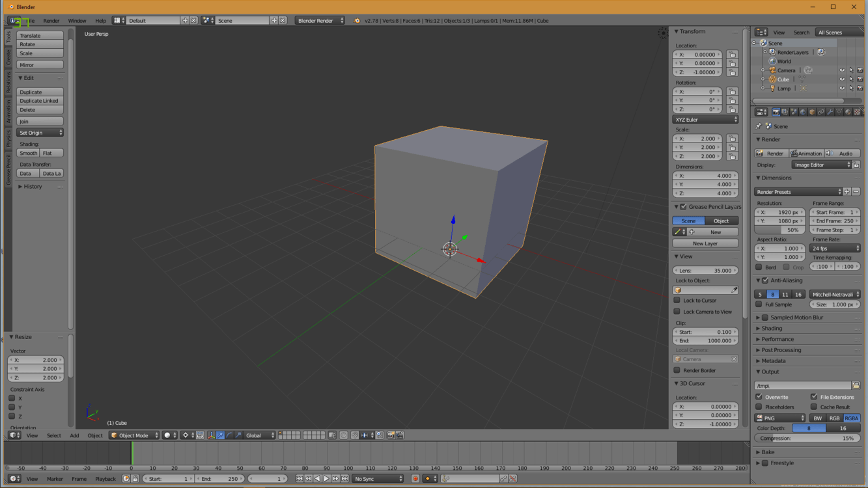
Task: Open the Modifiers wrench properties tab
Action: [x=830, y=112]
